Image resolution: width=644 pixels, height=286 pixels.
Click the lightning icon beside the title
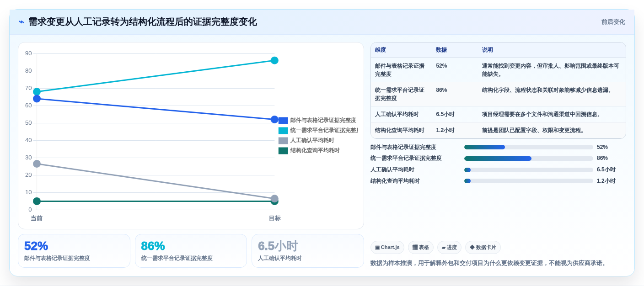pos(21,22)
